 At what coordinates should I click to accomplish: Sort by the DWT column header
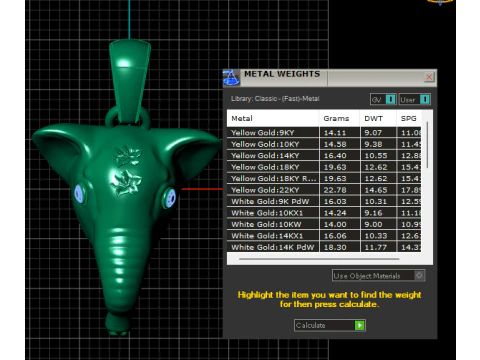pyautogui.click(x=378, y=118)
